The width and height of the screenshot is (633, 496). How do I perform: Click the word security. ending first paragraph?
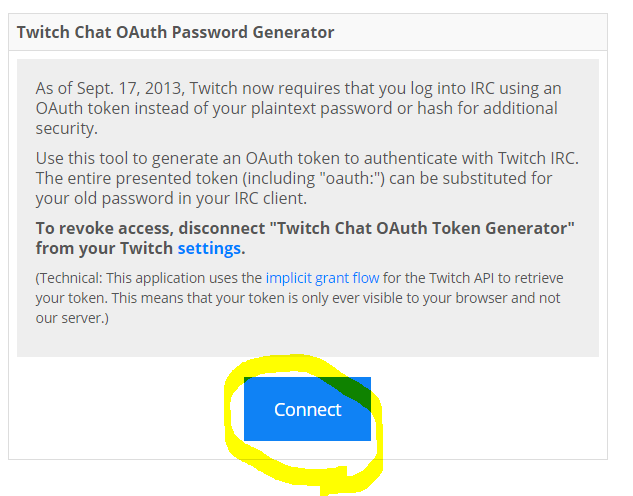point(67,128)
